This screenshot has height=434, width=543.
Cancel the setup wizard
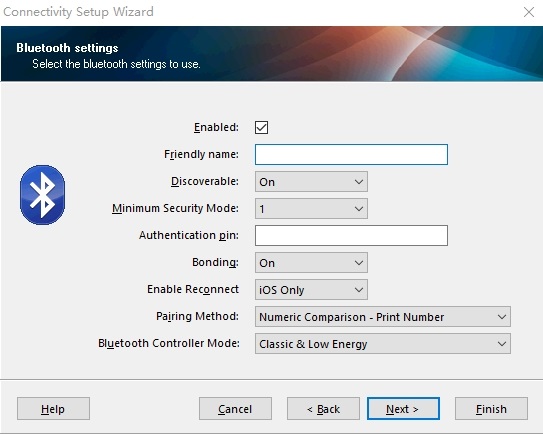coord(235,409)
